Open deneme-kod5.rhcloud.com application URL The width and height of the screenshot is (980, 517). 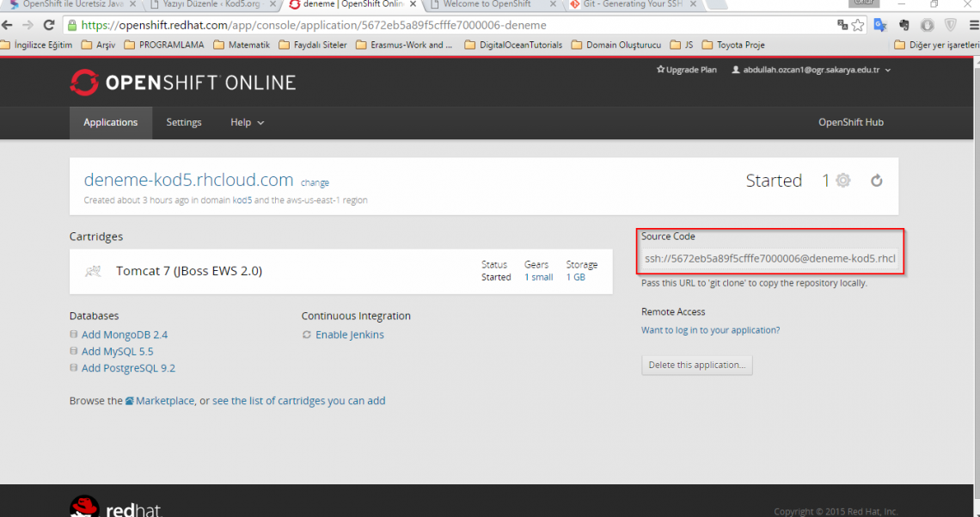click(x=189, y=180)
